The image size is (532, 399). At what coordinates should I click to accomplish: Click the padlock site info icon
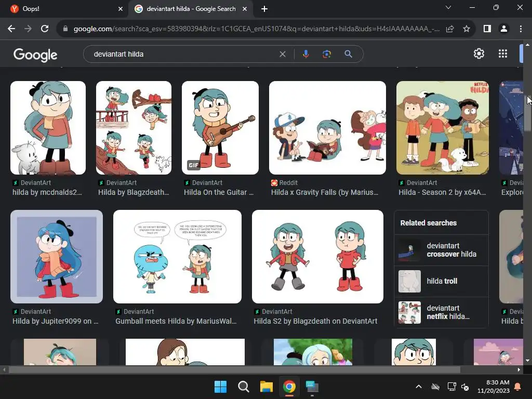tap(65, 29)
